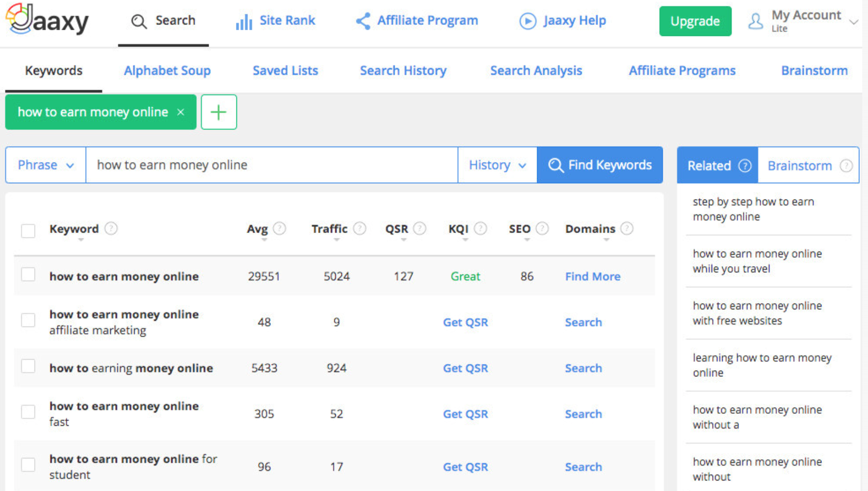The height and width of the screenshot is (491, 868).
Task: Open Jaaxy Help in top navigation
Action: pos(563,21)
